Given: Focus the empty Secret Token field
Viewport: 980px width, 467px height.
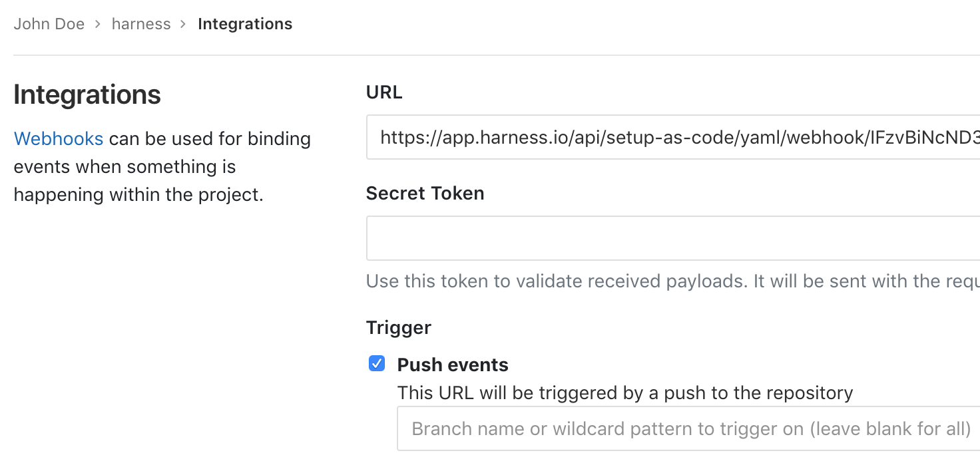Looking at the screenshot, I should coord(673,238).
